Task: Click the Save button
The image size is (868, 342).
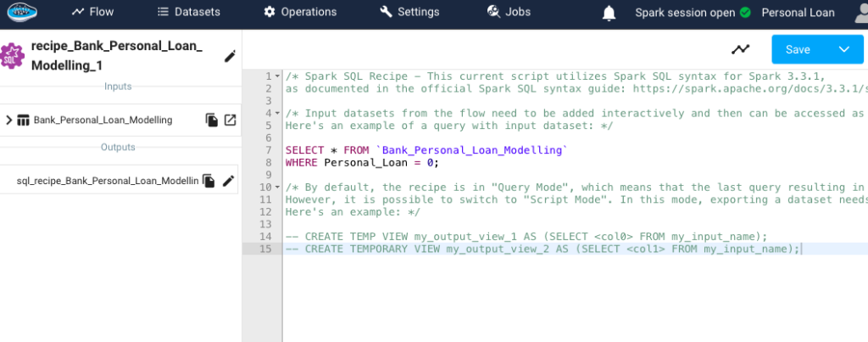Action: [798, 49]
